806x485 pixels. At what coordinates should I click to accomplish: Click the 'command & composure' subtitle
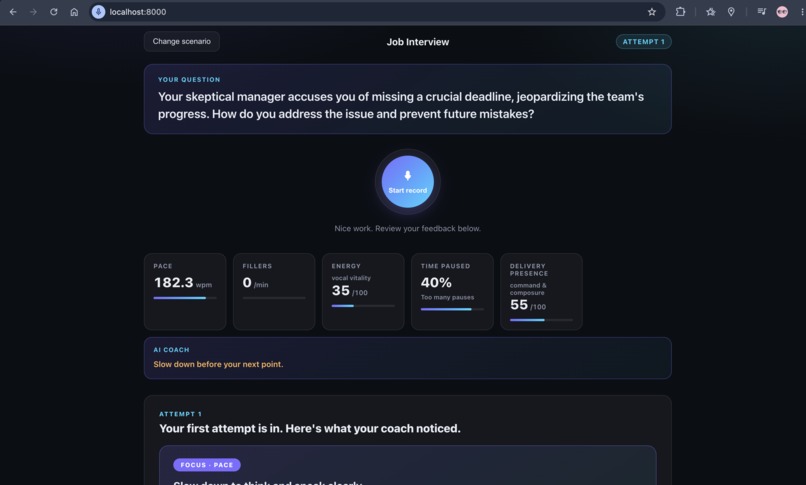tap(528, 289)
